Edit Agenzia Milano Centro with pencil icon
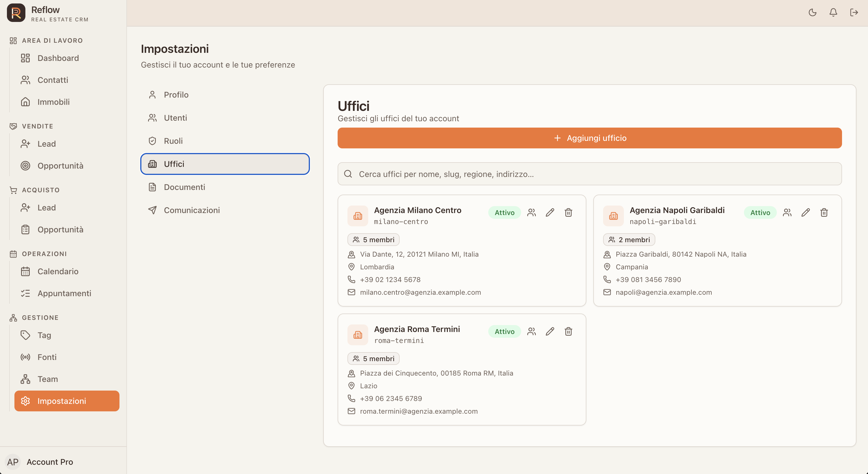Viewport: 868px width, 474px height. pyautogui.click(x=550, y=212)
